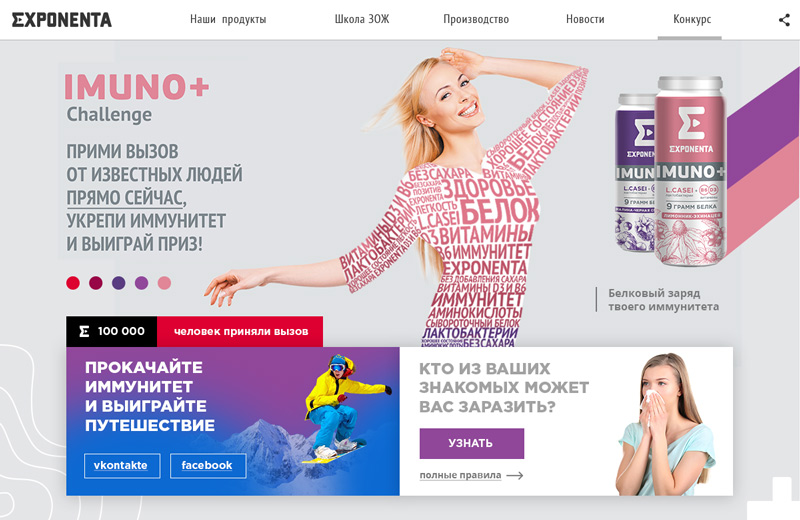Select the light pink slide dot
Viewport: 800px width, 520px height.
(x=164, y=283)
